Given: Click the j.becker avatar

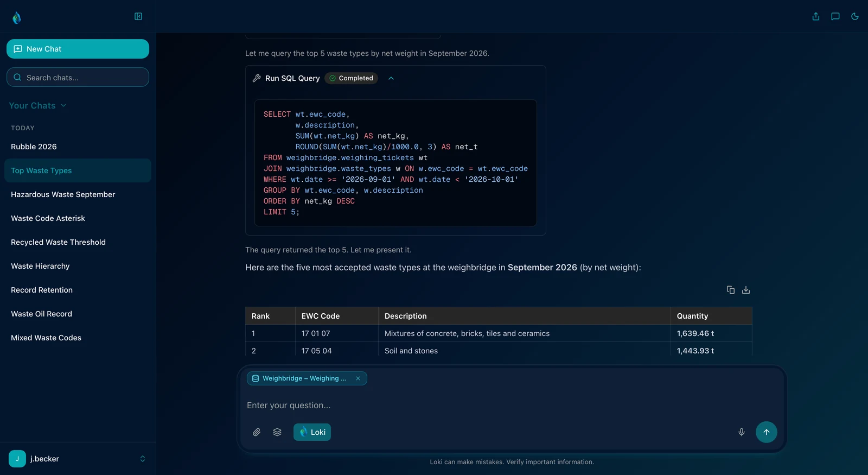Looking at the screenshot, I should pyautogui.click(x=17, y=459).
